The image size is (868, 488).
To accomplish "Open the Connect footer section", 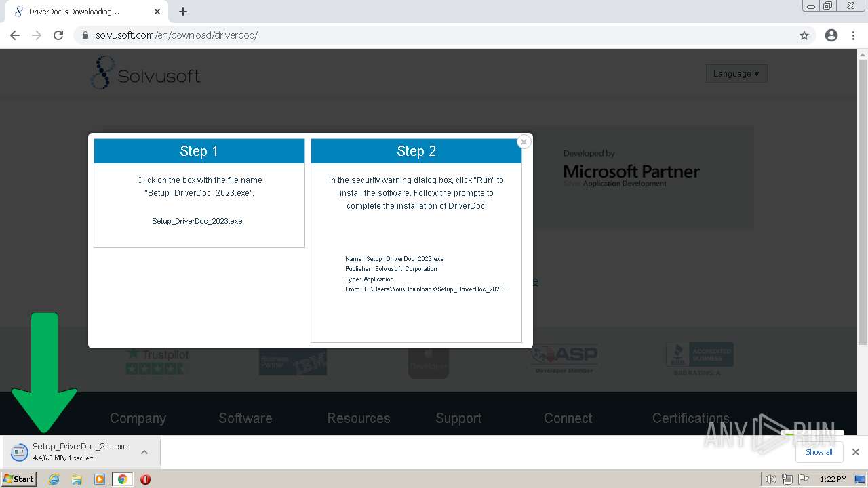I will point(568,418).
